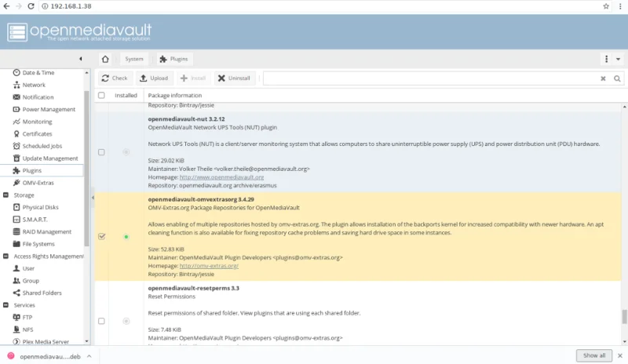Click the Physical Disks icon
The image size is (628, 364).
[16, 207]
